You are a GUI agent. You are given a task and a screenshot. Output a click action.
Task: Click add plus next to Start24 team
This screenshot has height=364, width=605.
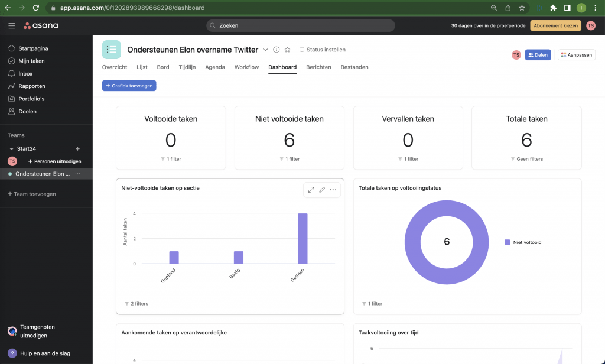tap(77, 148)
